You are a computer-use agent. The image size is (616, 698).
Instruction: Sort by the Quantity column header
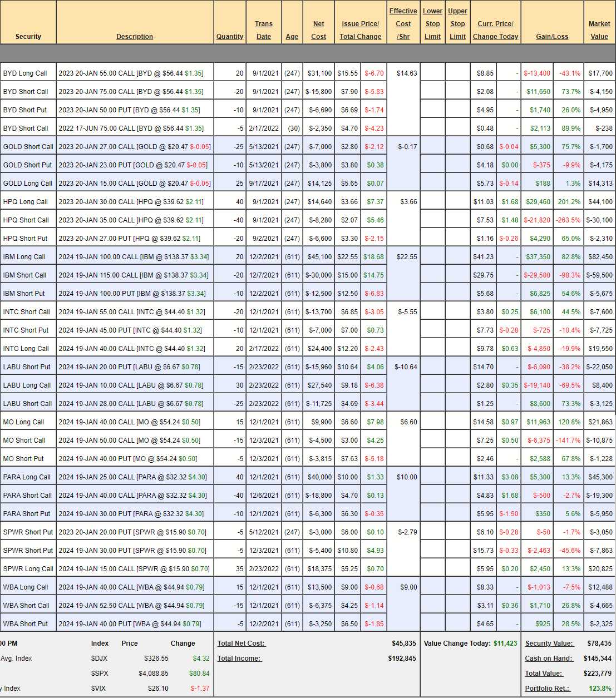point(230,37)
